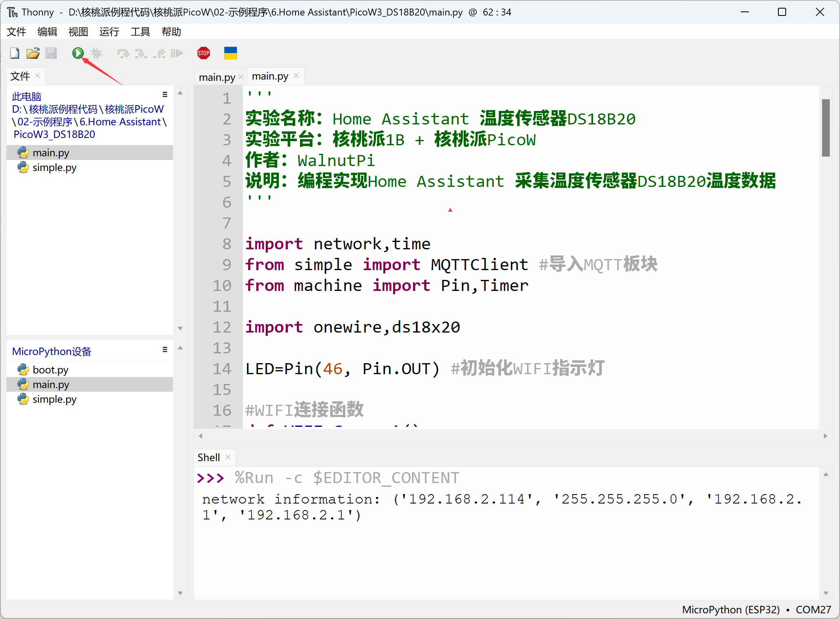Screen dimensions: 840x619
Task: Click the Ukraine flag support icon
Action: pos(231,53)
